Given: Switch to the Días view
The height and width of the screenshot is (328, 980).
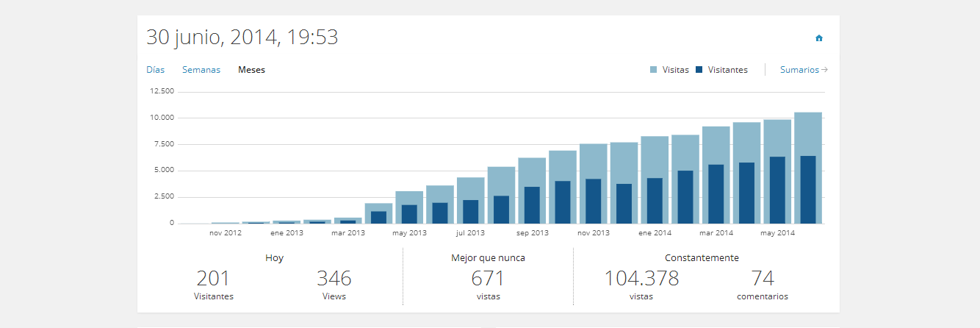Looking at the screenshot, I should [155, 70].
